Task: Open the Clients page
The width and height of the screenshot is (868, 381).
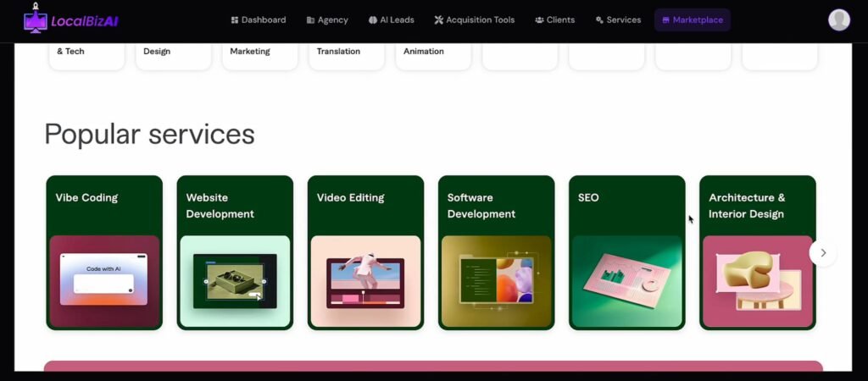Action: click(x=554, y=19)
